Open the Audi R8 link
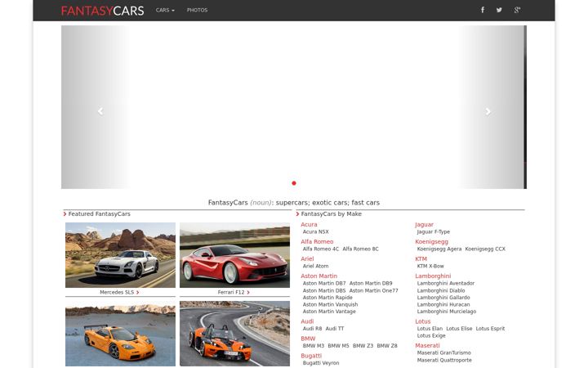 click(x=312, y=329)
